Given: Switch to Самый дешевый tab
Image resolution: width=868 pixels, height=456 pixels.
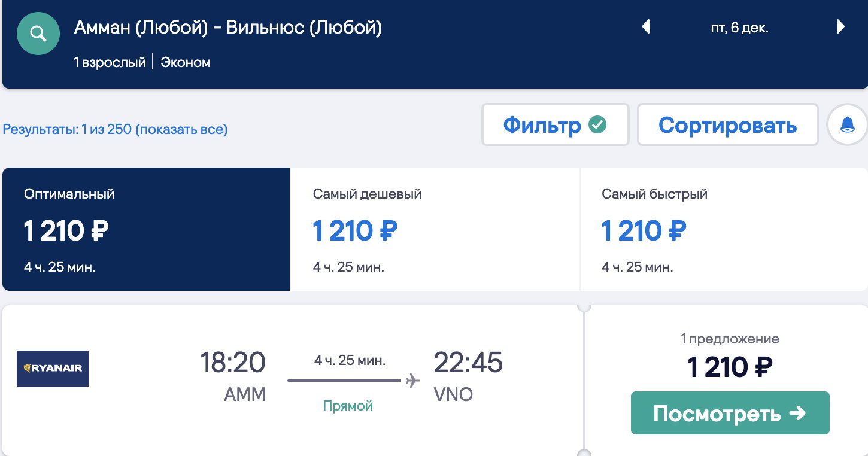Looking at the screenshot, I should 435,229.
